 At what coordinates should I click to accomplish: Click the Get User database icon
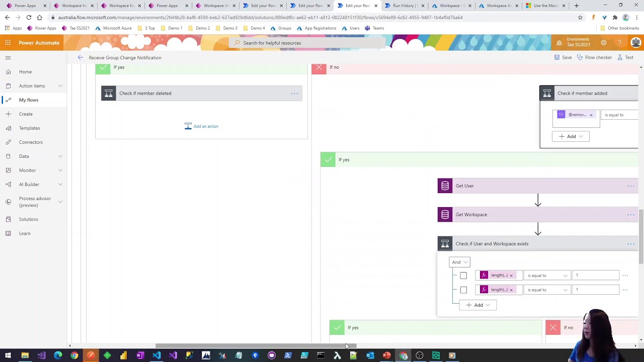click(x=445, y=186)
